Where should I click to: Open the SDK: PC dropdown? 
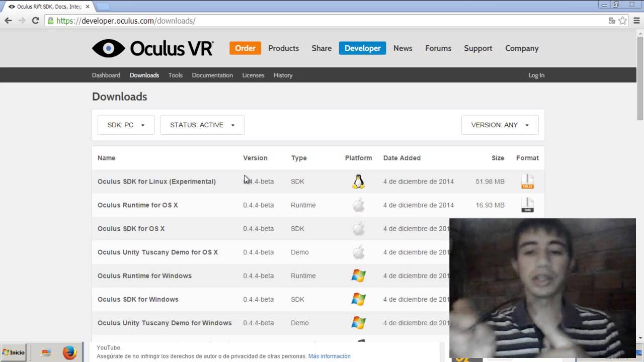click(x=126, y=125)
